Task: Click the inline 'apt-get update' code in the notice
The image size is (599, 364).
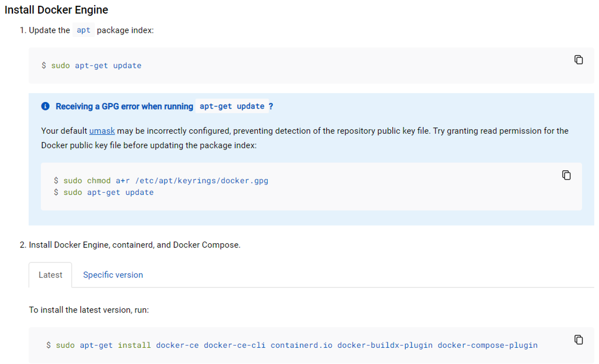Action: pos(232,106)
